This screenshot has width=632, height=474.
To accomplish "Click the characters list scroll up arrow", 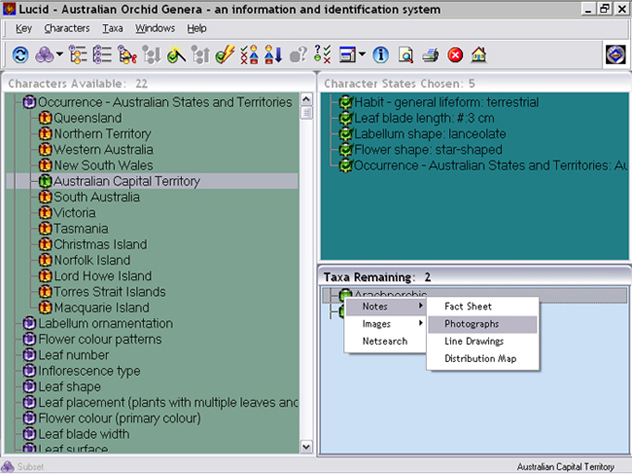I will pyautogui.click(x=306, y=99).
